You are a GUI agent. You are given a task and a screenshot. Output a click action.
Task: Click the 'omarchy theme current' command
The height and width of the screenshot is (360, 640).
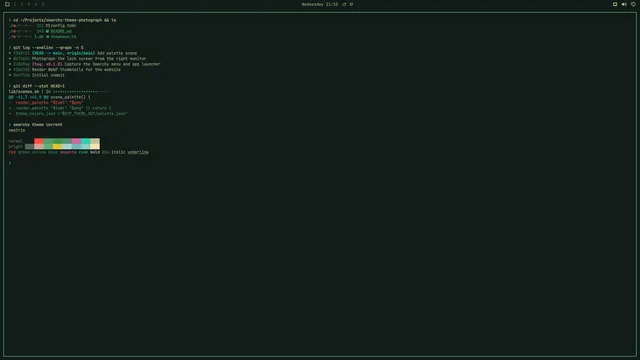(x=38, y=124)
